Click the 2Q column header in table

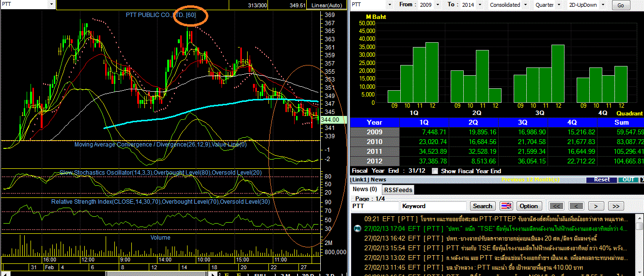pyautogui.click(x=473, y=122)
